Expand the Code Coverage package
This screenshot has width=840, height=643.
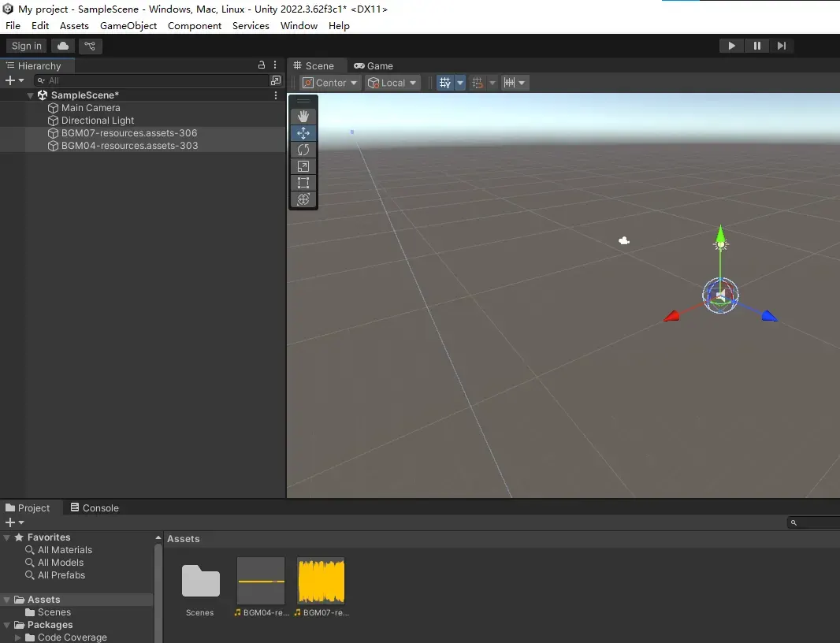coord(17,637)
